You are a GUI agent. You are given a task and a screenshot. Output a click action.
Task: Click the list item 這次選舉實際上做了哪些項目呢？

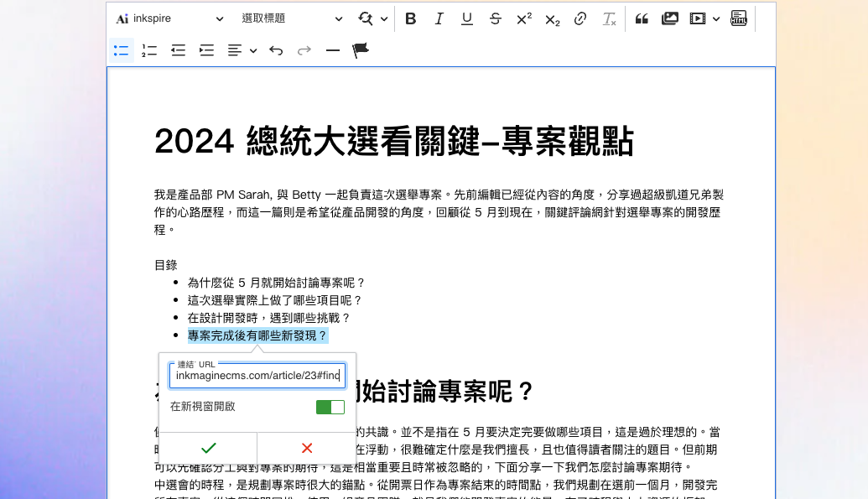(x=275, y=301)
